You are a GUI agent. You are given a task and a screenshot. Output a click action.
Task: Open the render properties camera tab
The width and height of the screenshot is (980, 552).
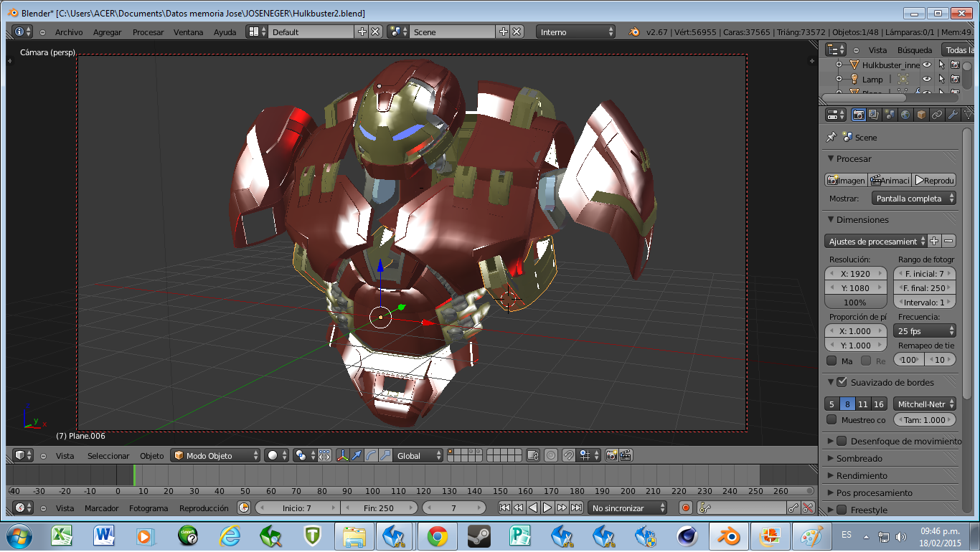(x=858, y=115)
